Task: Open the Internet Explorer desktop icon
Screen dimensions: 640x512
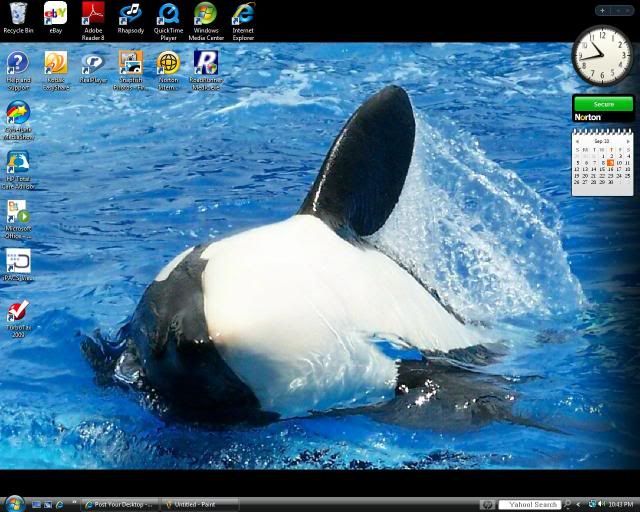Action: click(243, 21)
